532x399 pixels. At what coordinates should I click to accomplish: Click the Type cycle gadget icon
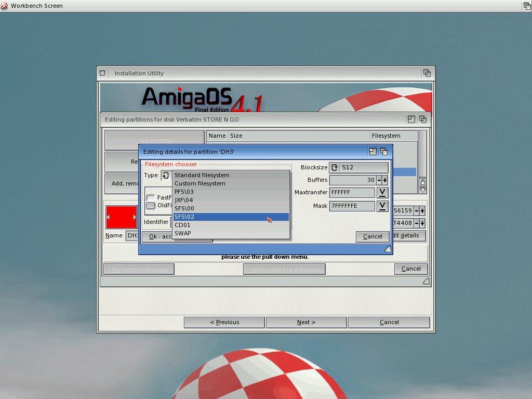click(x=166, y=176)
